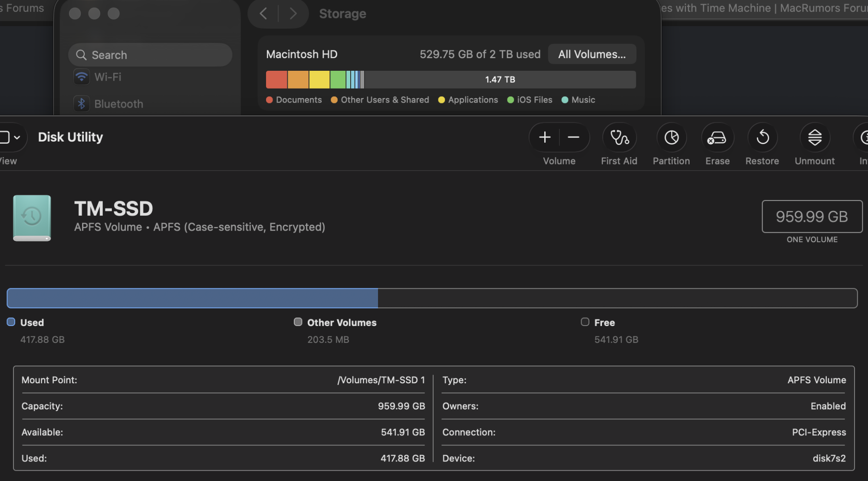Click the Documents segment of storage bar
Image resolution: width=868 pixels, height=481 pixels.
276,79
